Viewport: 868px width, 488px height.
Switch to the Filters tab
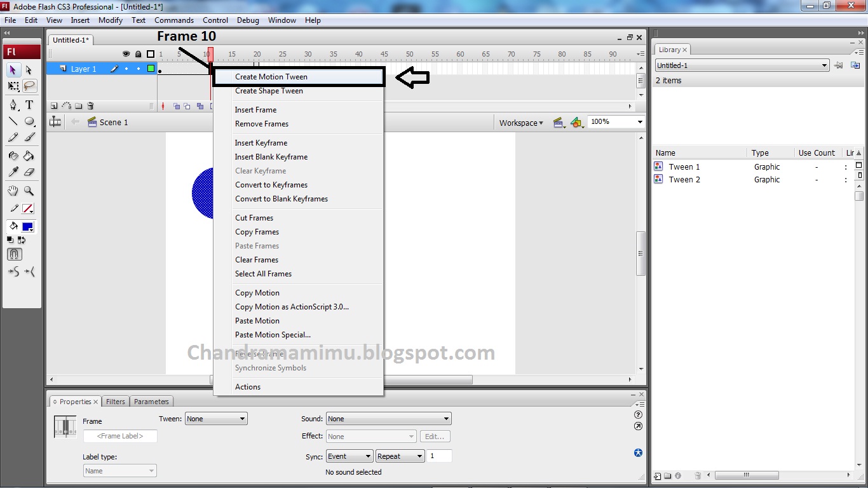[116, 402]
